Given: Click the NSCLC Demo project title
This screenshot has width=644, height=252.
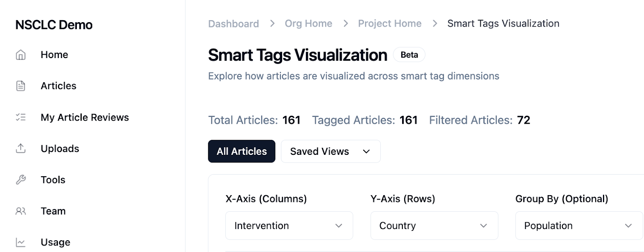Looking at the screenshot, I should (54, 25).
